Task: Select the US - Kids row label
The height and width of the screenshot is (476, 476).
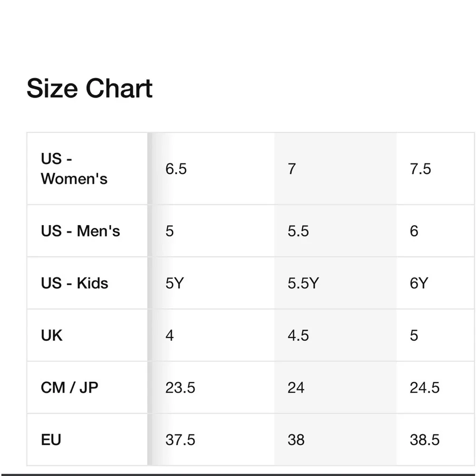Action: [x=74, y=283]
